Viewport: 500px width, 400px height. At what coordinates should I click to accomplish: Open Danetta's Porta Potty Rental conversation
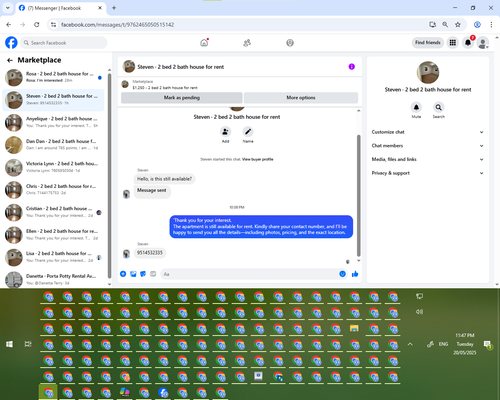(54, 279)
